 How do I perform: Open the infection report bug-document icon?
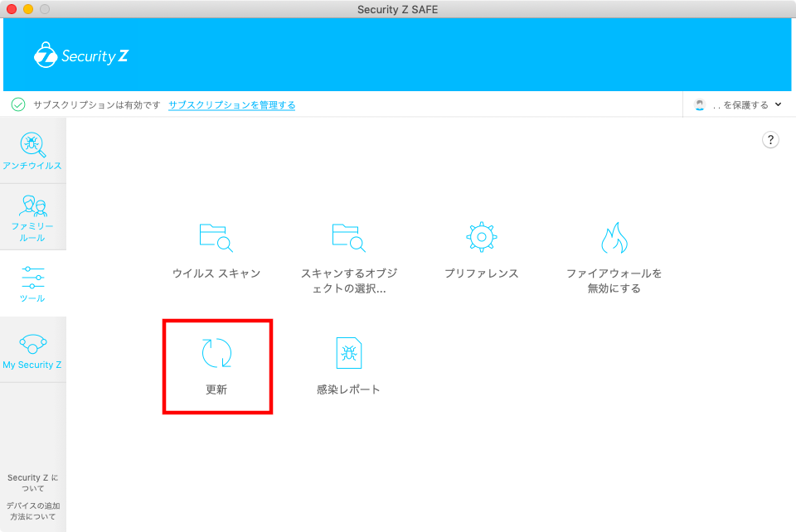coord(348,354)
